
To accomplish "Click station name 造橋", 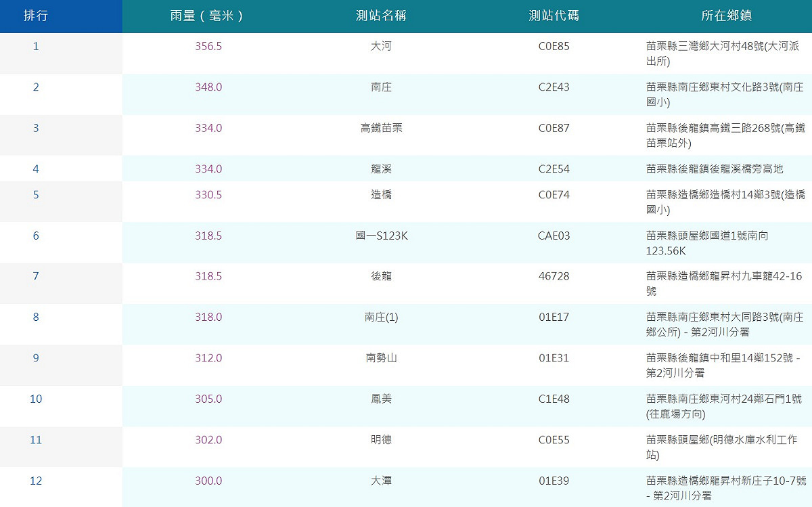I will 381,195.
